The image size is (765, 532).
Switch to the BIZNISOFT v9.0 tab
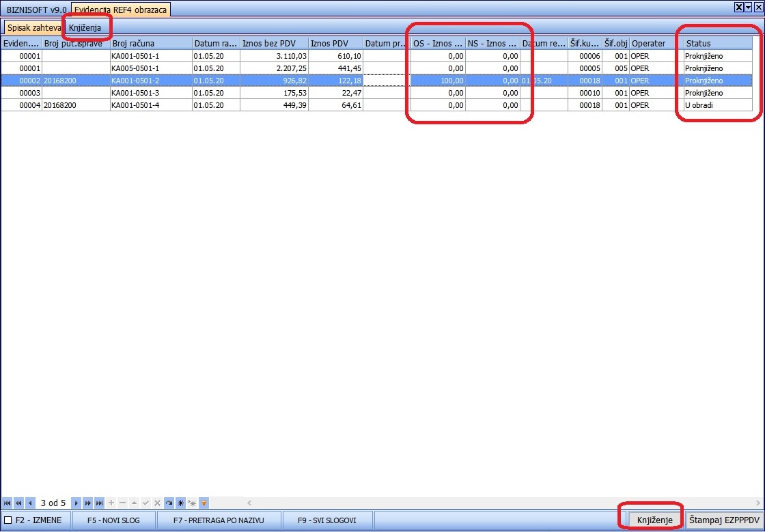point(37,10)
